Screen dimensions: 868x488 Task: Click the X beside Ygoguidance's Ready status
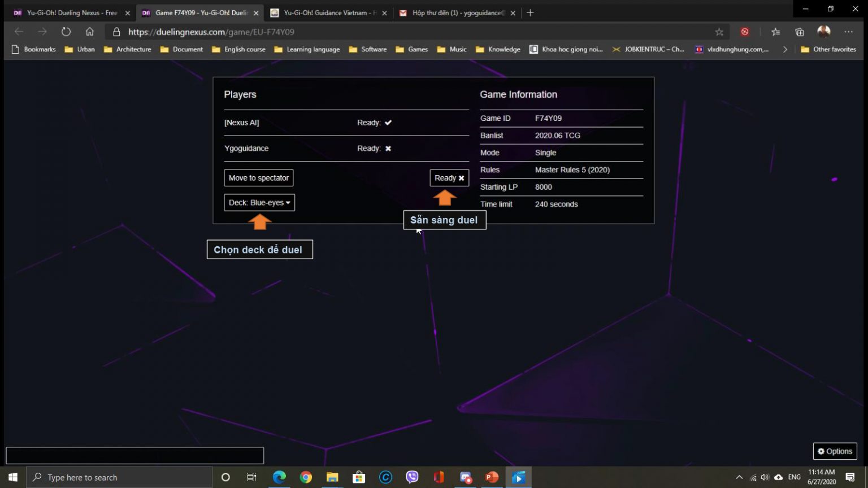(x=388, y=148)
